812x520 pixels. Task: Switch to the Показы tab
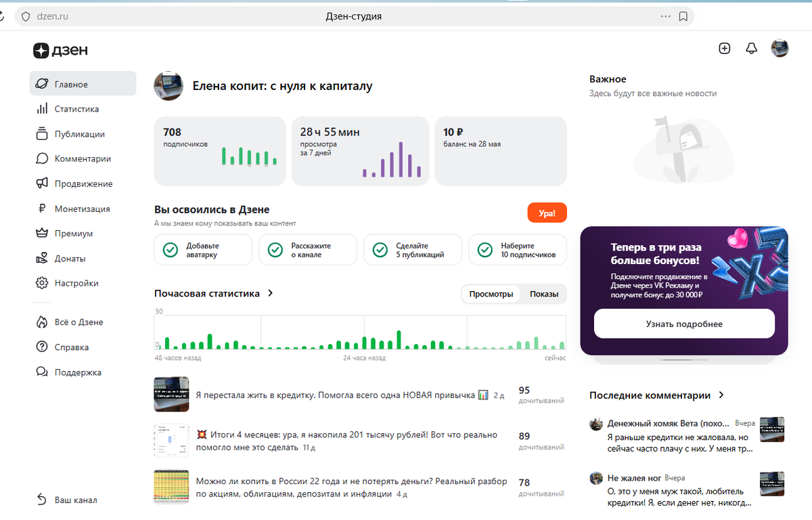544,294
